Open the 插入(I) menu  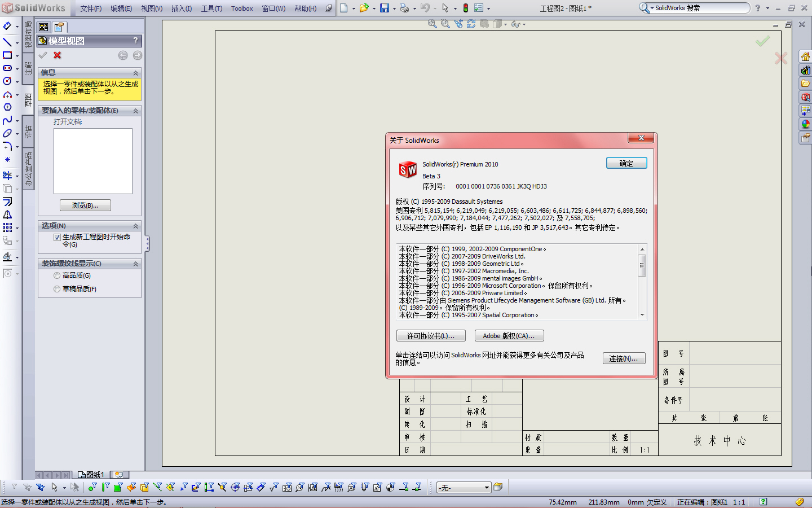[x=182, y=8]
